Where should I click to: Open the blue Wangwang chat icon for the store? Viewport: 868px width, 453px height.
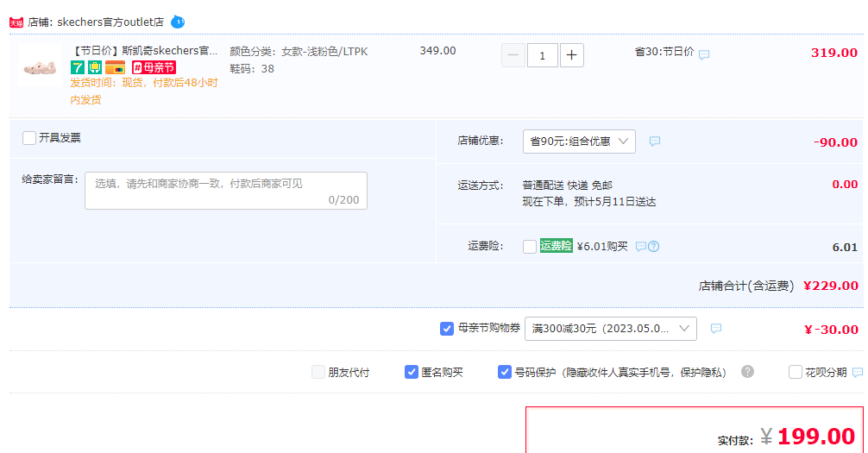(178, 22)
